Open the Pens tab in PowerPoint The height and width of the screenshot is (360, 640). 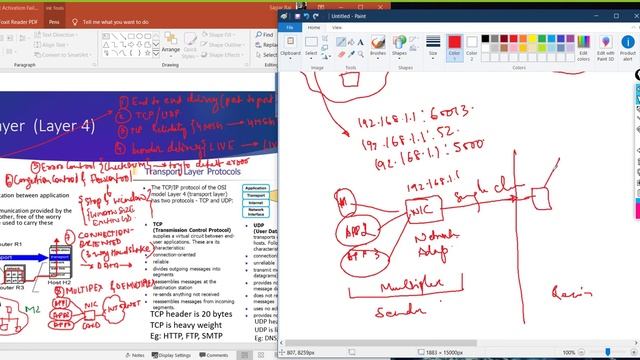[54, 22]
